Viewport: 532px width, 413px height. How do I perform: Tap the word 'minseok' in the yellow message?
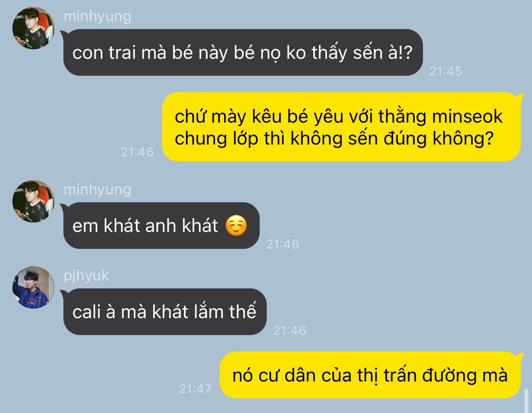[x=467, y=117]
